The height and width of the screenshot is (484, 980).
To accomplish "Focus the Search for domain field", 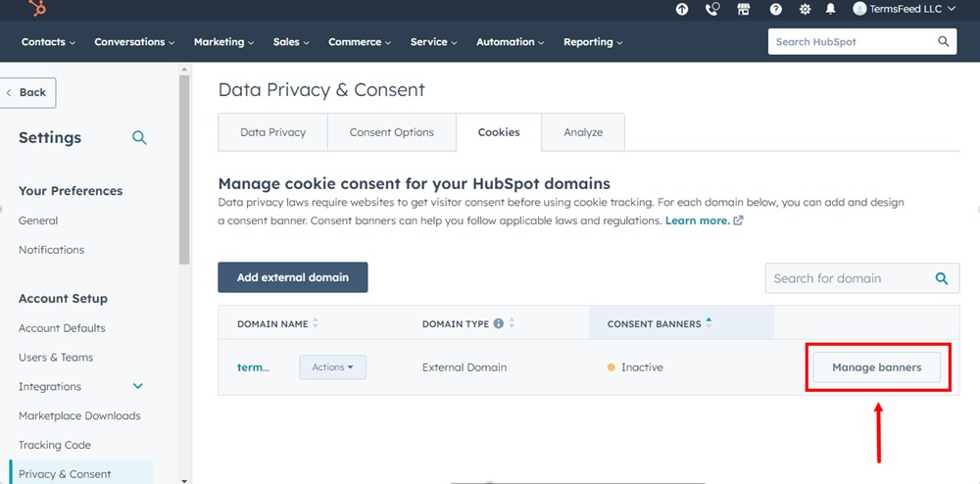I will click(861, 278).
